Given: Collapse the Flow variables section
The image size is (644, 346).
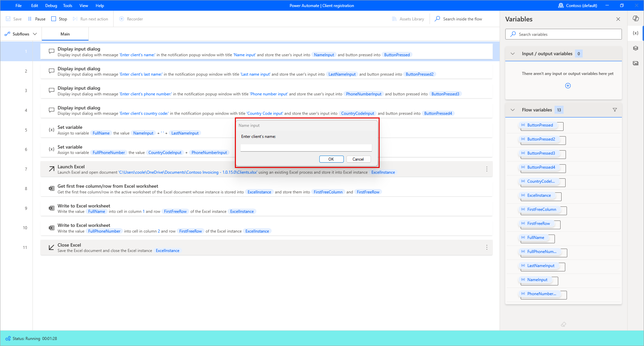Looking at the screenshot, I should (513, 109).
